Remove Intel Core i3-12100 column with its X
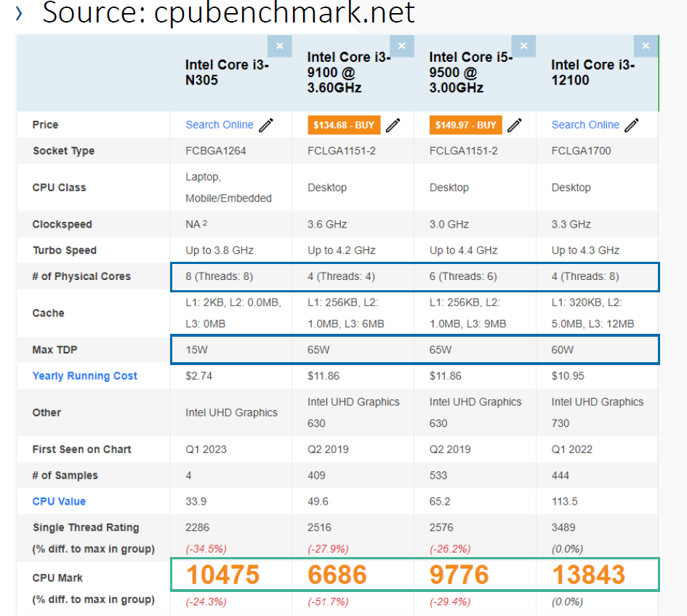 pos(646,46)
